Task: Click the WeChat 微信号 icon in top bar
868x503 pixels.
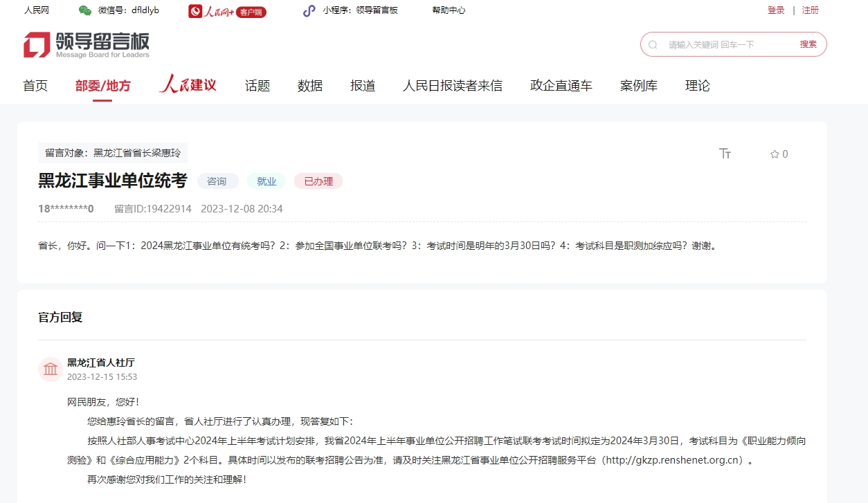Action: pos(84,10)
